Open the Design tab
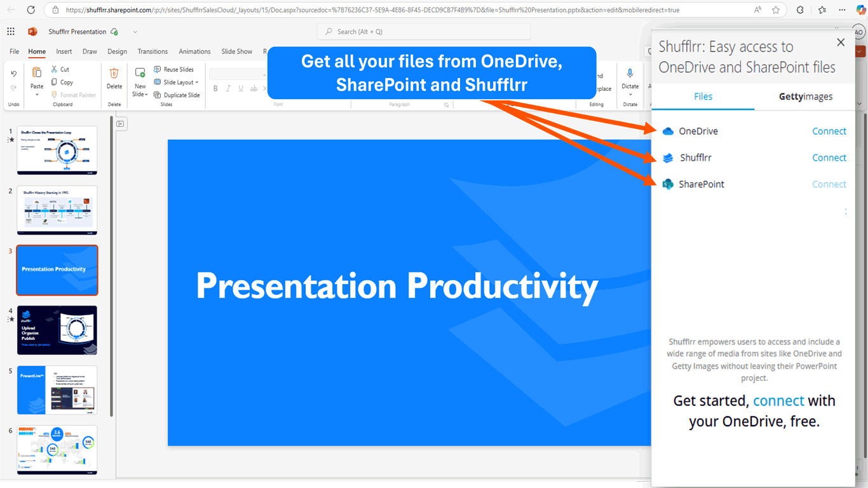 click(117, 51)
